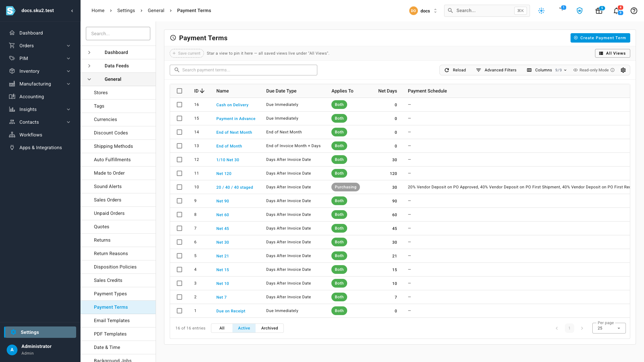The height and width of the screenshot is (362, 644).
Task: Check the Payment in Advance row checkbox
Action: tap(179, 118)
